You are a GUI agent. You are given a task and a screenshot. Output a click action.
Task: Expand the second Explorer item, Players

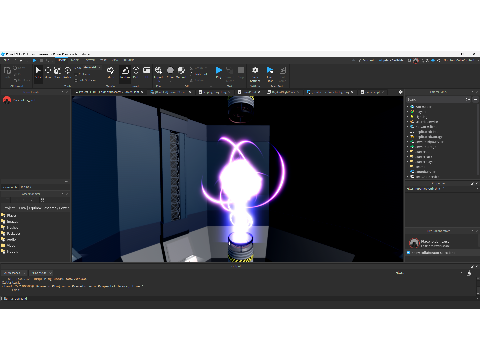[x=408, y=112]
